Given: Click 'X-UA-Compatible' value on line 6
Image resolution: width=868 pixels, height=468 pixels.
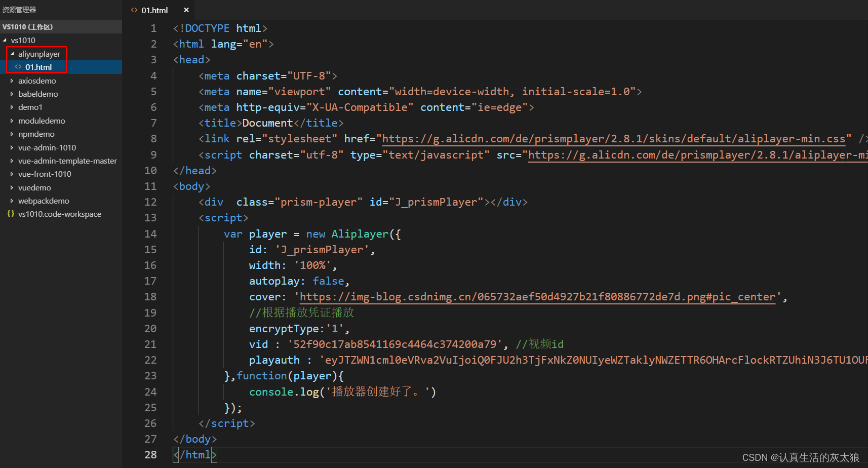Looking at the screenshot, I should click(360, 107).
